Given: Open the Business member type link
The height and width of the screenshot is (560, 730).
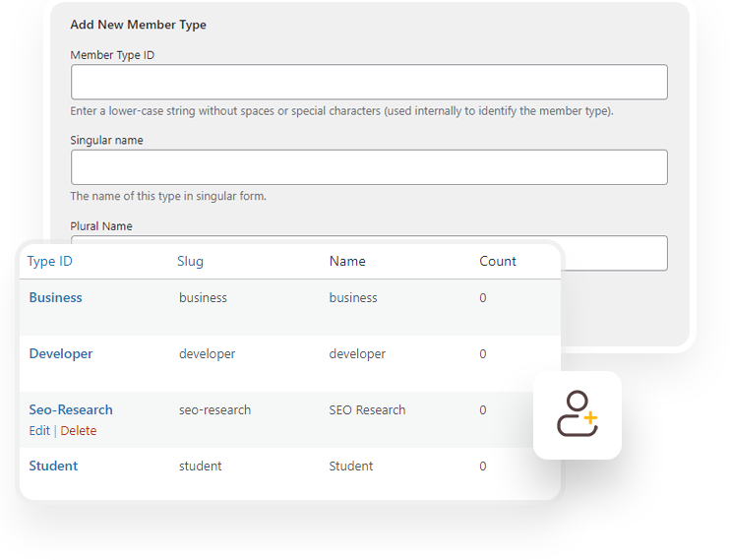Looking at the screenshot, I should [x=55, y=297].
